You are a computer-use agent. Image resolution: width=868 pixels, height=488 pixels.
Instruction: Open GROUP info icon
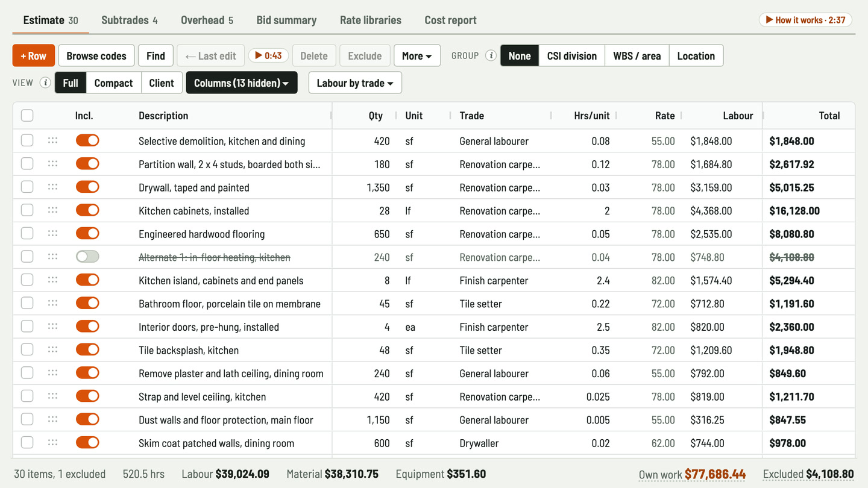(x=491, y=55)
